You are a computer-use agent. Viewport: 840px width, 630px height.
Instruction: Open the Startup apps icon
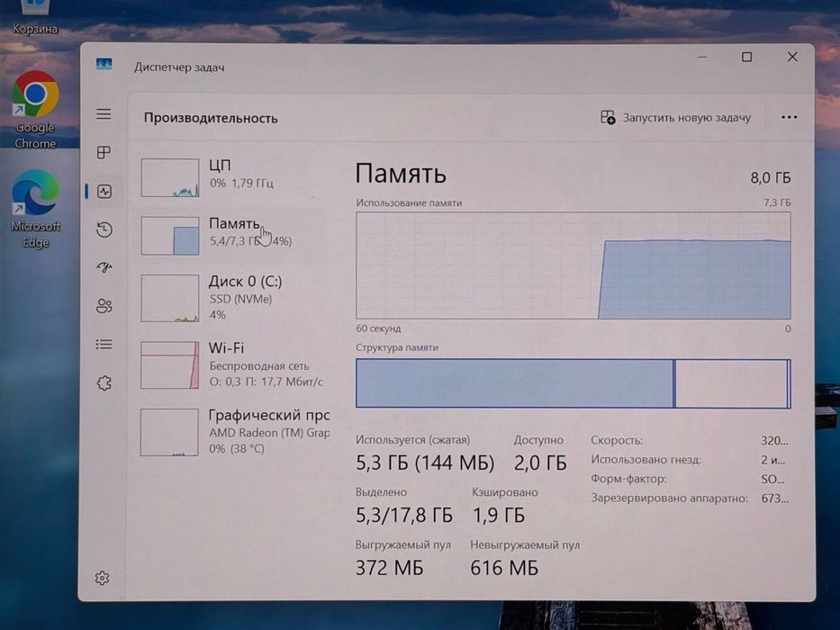click(104, 267)
